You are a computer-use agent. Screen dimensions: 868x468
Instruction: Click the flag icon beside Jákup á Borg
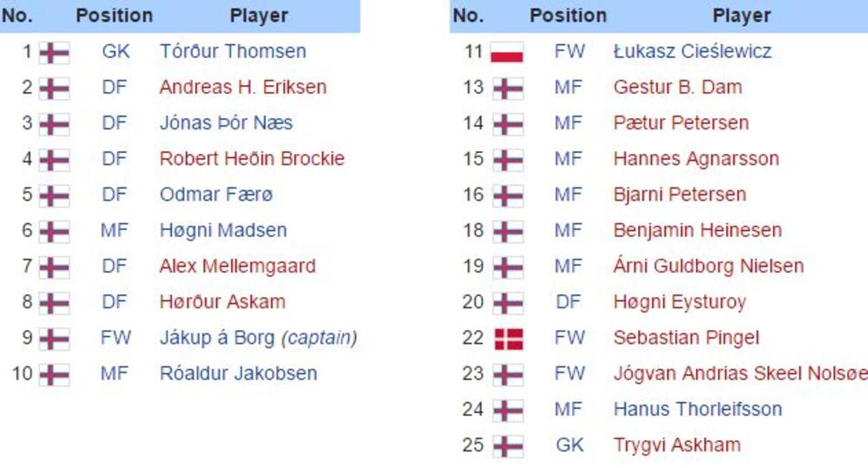point(54,339)
